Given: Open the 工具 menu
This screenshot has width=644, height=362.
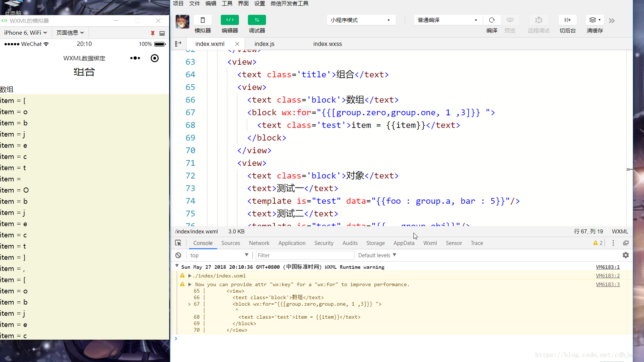Looking at the screenshot, I should pyautogui.click(x=227, y=4).
